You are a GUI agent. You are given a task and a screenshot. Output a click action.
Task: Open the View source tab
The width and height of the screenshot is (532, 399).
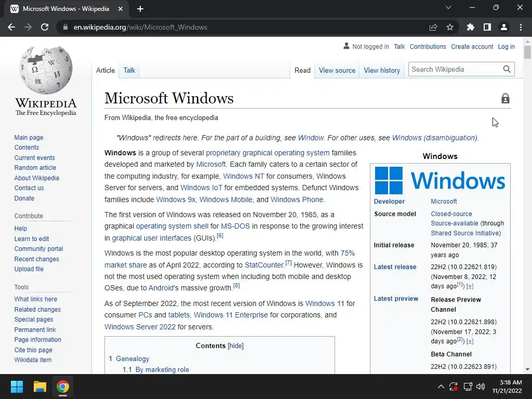(x=337, y=70)
